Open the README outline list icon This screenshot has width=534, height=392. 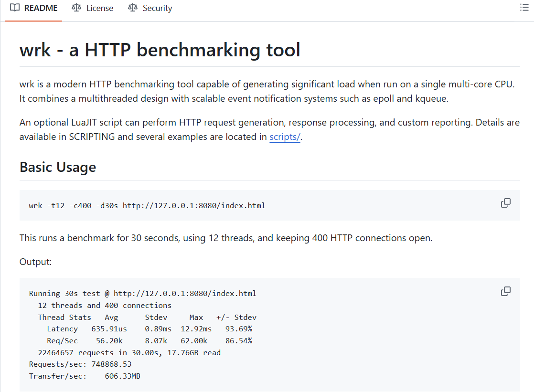click(x=524, y=8)
